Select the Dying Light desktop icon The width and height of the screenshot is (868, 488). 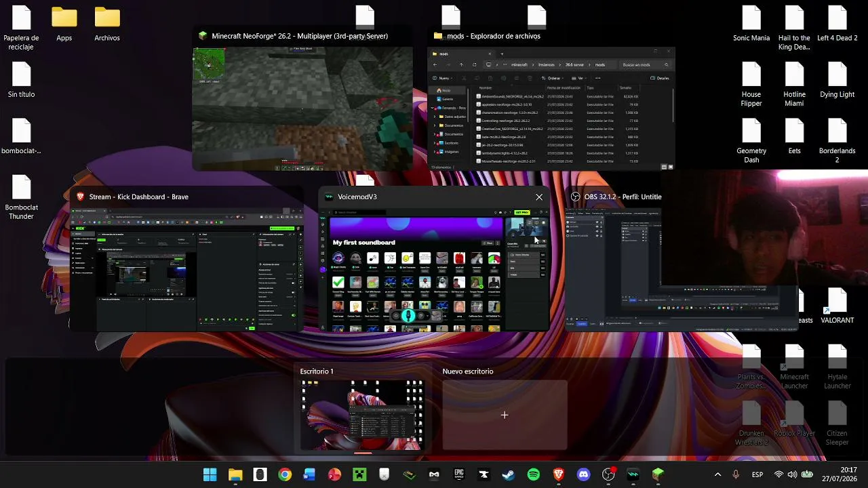(x=837, y=81)
